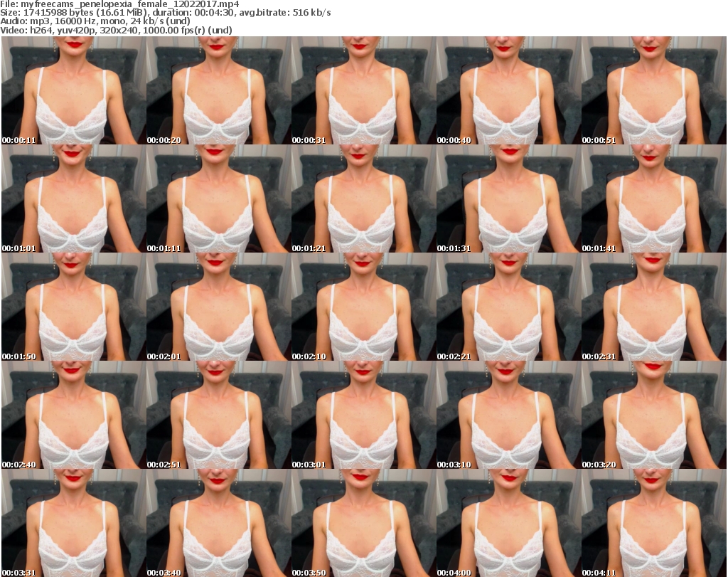This screenshot has width=728, height=577.
Task: Select the thumbnail timestamped 00:01:50
Action: pyautogui.click(x=74, y=307)
